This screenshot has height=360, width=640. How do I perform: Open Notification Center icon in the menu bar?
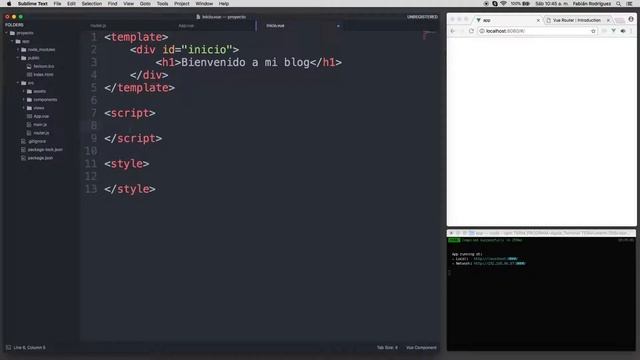629,4
